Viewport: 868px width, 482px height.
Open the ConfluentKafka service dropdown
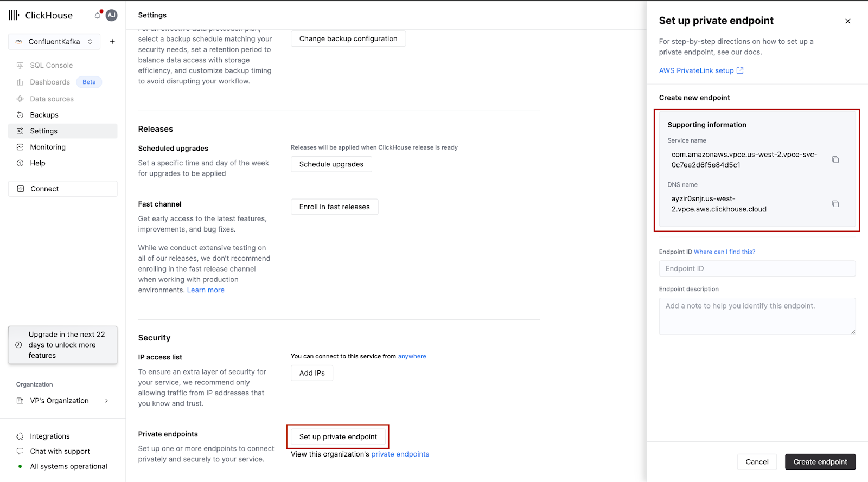[54, 42]
